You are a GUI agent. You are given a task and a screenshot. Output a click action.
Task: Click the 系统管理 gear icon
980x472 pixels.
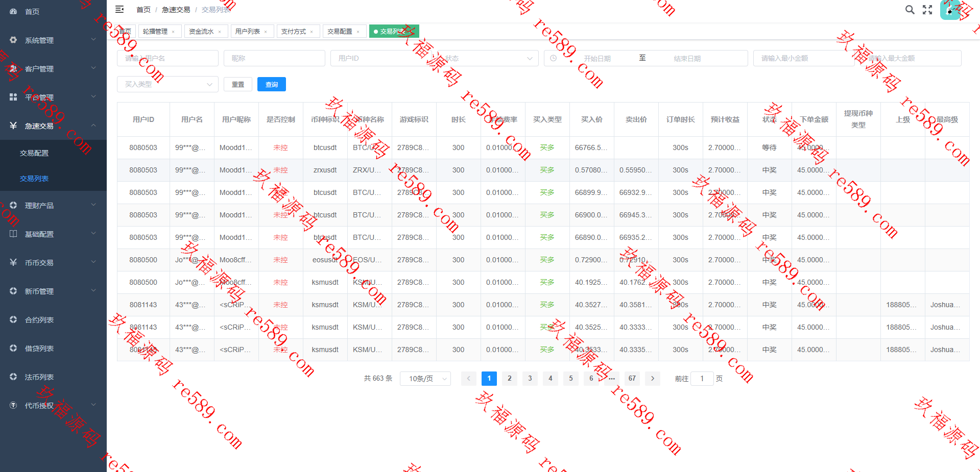pyautogui.click(x=13, y=40)
